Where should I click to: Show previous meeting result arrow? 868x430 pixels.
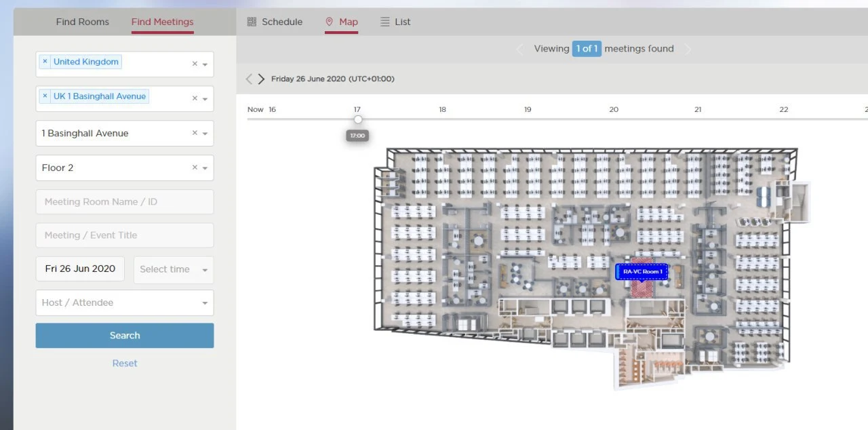click(x=520, y=49)
